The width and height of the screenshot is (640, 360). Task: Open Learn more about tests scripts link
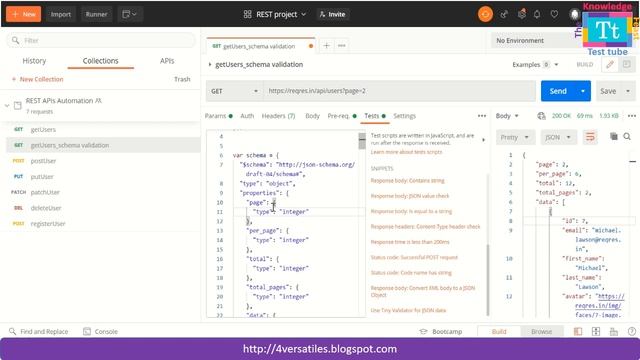406,152
